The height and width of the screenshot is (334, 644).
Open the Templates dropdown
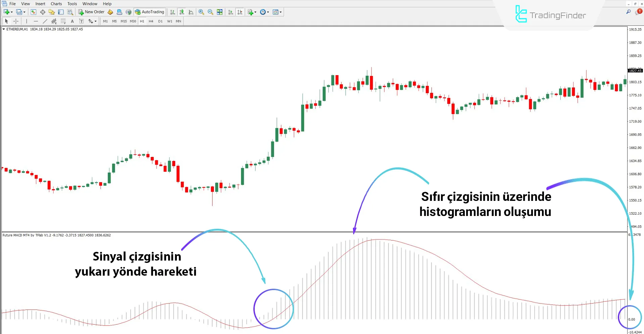pos(277,12)
